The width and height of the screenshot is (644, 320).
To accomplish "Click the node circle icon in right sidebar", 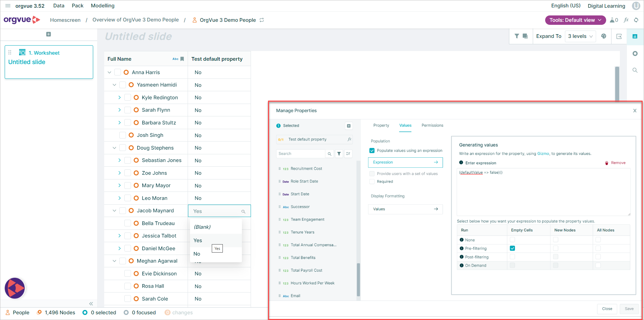I will (635, 54).
